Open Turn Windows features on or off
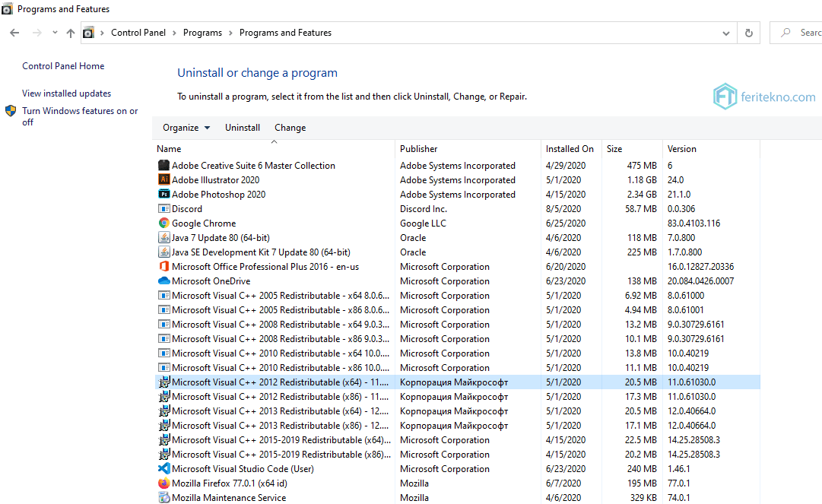The width and height of the screenshot is (822, 504). pyautogui.click(x=80, y=116)
